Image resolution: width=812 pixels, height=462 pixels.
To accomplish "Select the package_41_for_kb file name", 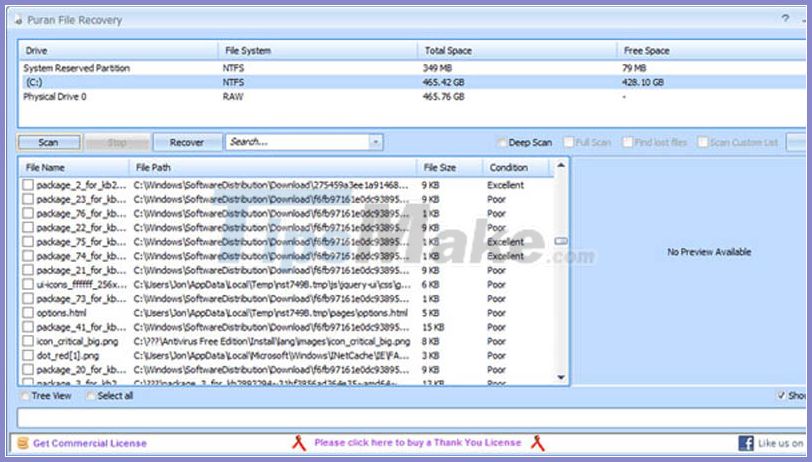I will 81,327.
